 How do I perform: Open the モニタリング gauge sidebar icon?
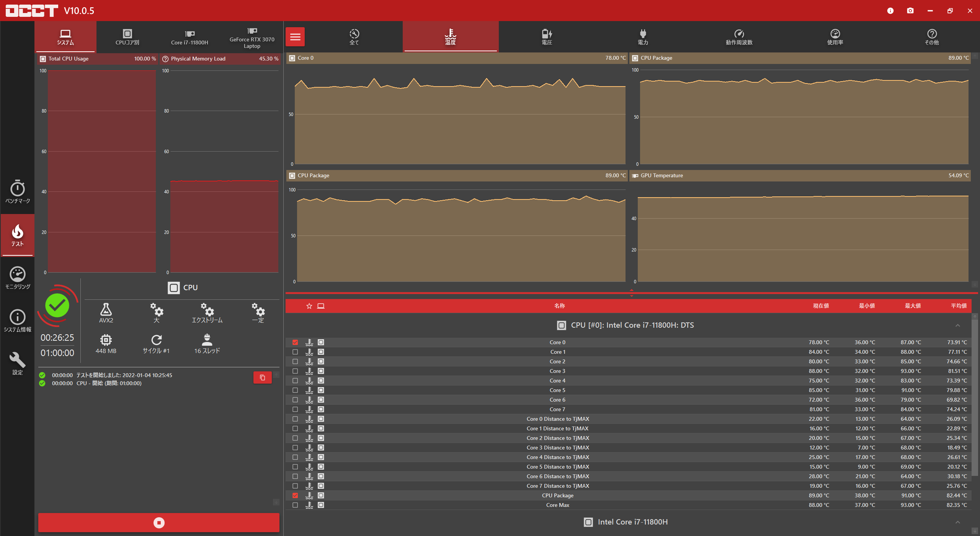coord(18,278)
